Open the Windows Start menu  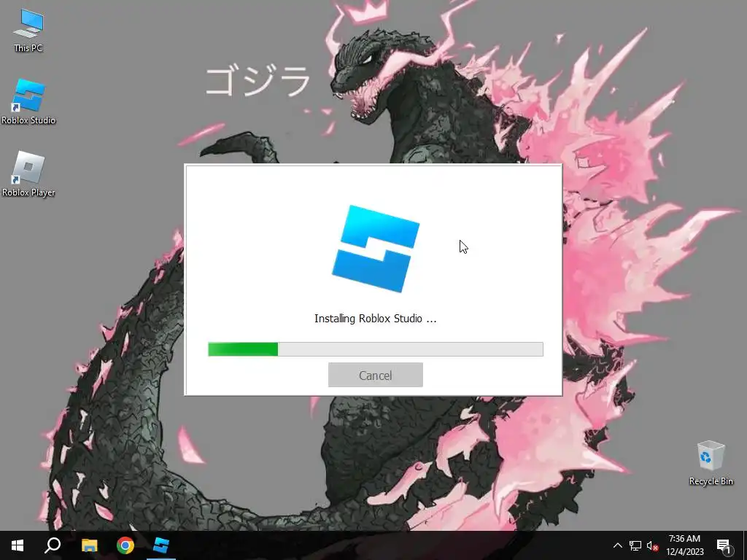tap(18, 545)
